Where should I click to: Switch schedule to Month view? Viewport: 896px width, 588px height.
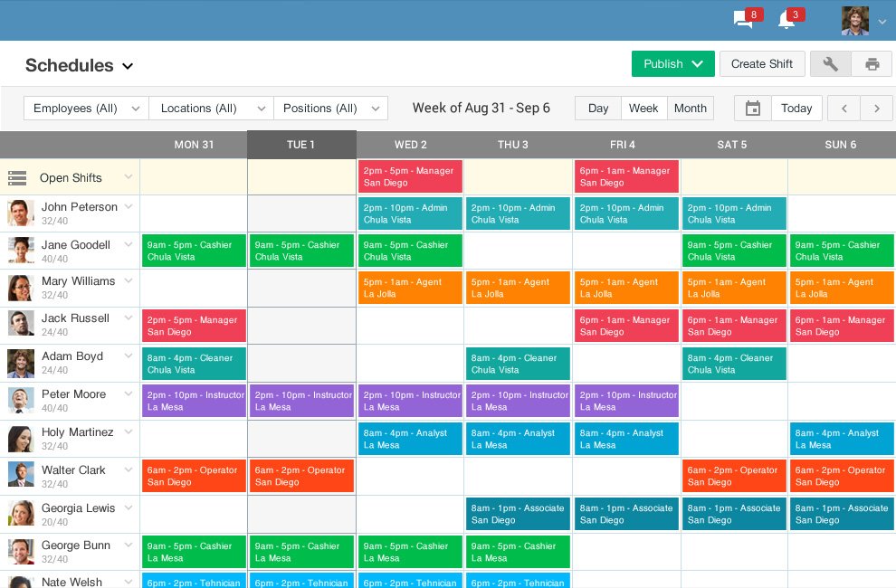click(x=690, y=108)
